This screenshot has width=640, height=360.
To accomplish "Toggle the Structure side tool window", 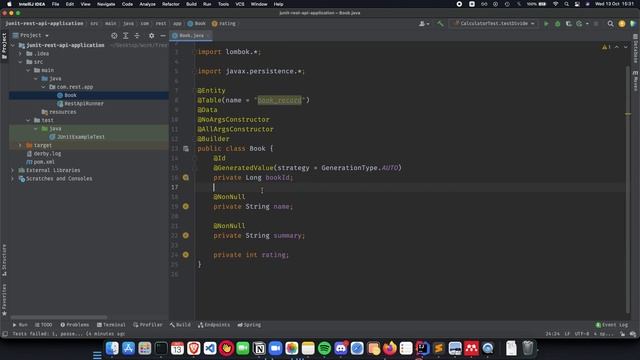I will pos(4,260).
